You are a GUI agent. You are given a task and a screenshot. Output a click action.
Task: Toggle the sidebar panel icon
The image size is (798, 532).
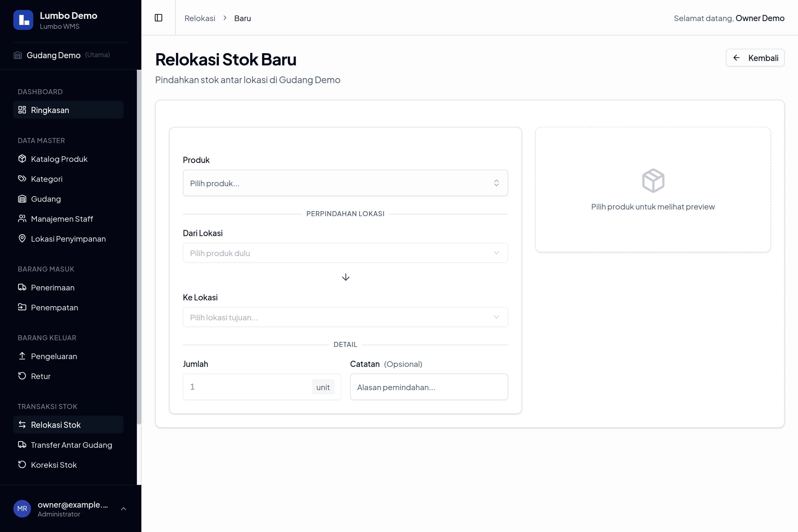158,18
